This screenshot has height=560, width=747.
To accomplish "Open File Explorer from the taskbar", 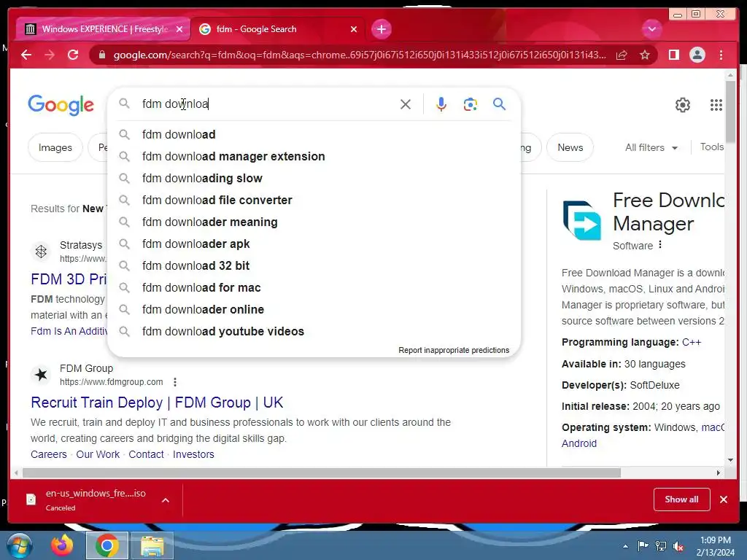I will pos(152,545).
